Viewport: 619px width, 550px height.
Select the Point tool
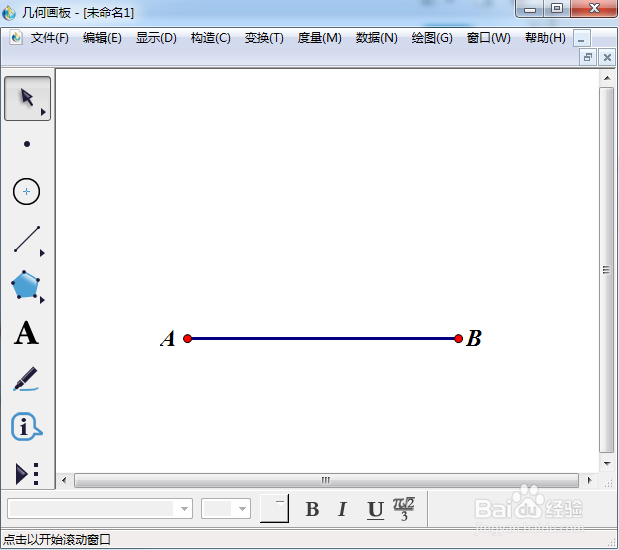pyautogui.click(x=27, y=144)
